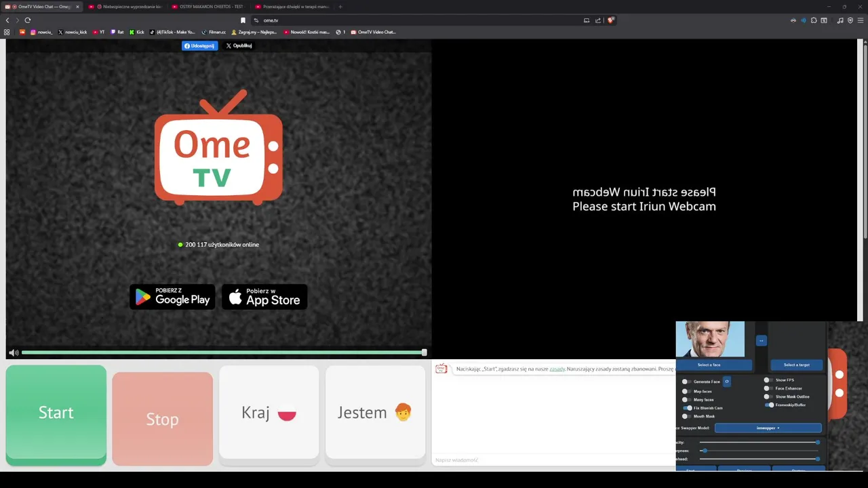This screenshot has height=488, width=868.
Task: Open the Google Play download badge
Action: [x=172, y=297]
